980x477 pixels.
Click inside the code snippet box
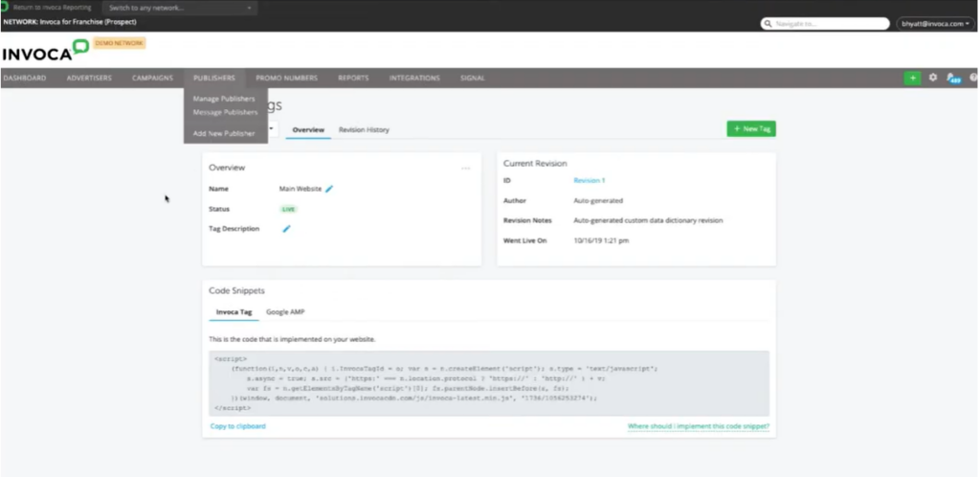coord(489,383)
